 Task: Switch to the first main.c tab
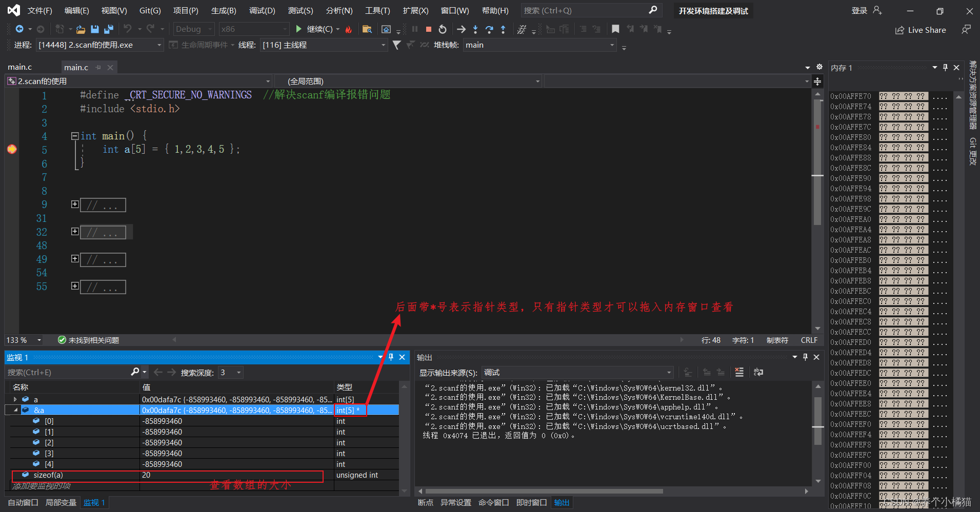[x=19, y=67]
